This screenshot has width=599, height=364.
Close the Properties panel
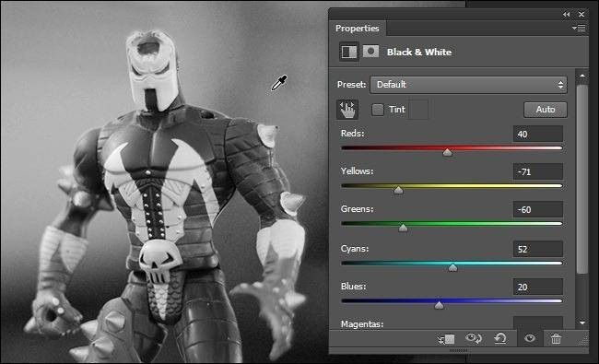581,14
